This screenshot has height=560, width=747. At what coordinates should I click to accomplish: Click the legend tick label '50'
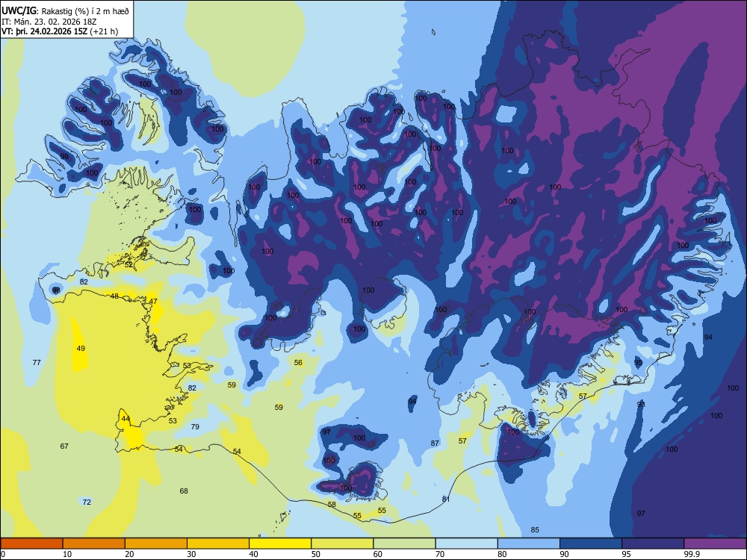[x=315, y=554]
